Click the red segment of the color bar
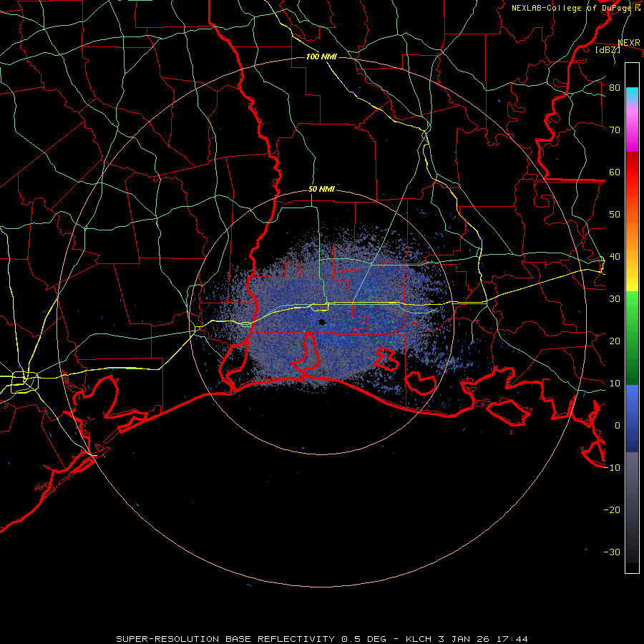 pos(632,172)
